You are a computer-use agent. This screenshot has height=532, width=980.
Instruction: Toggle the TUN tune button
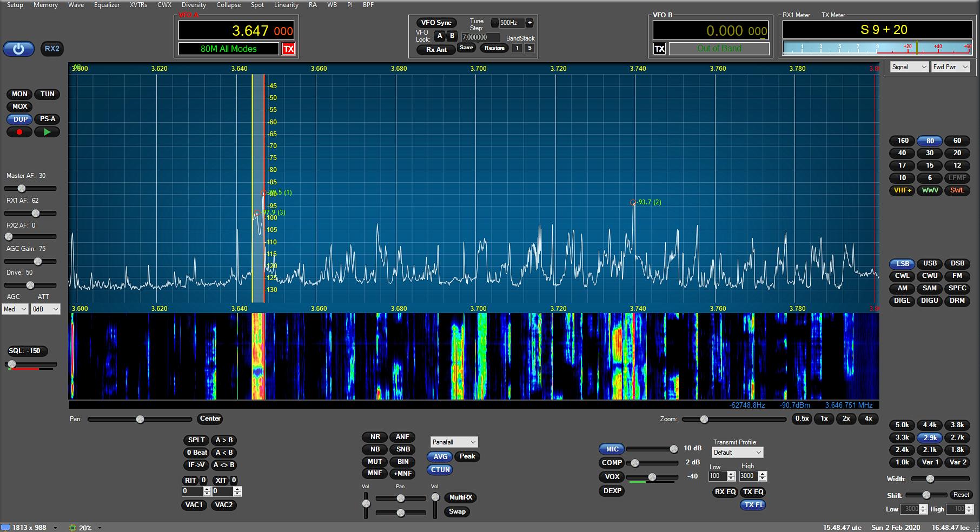click(48, 94)
